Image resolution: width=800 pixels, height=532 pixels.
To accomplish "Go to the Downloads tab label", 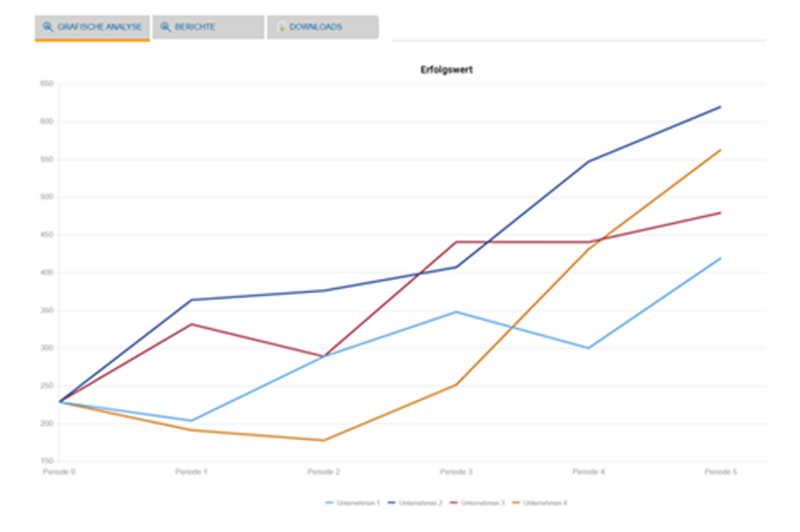I will point(315,27).
